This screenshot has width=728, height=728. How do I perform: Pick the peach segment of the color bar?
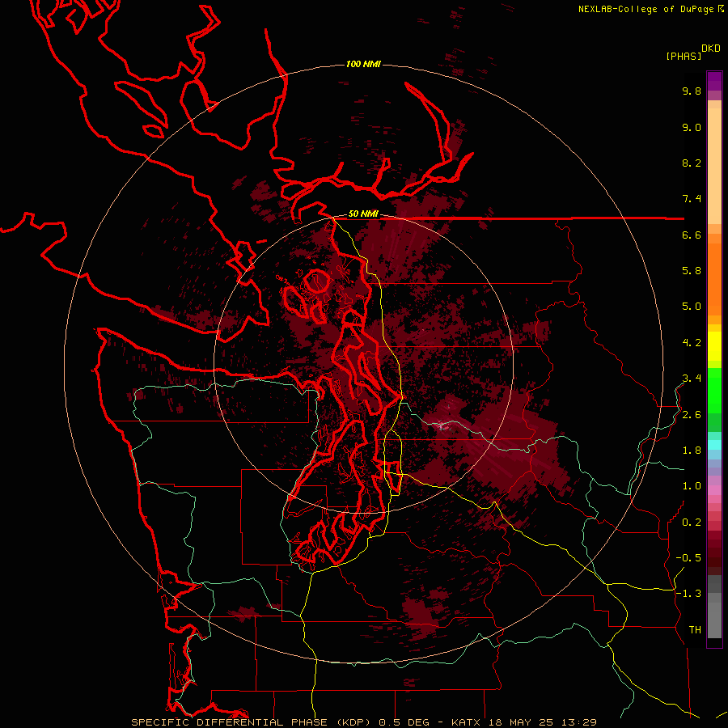click(x=714, y=166)
